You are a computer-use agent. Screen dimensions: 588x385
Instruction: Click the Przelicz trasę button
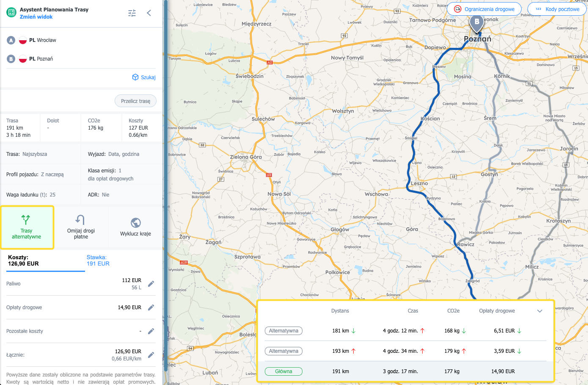pos(135,101)
